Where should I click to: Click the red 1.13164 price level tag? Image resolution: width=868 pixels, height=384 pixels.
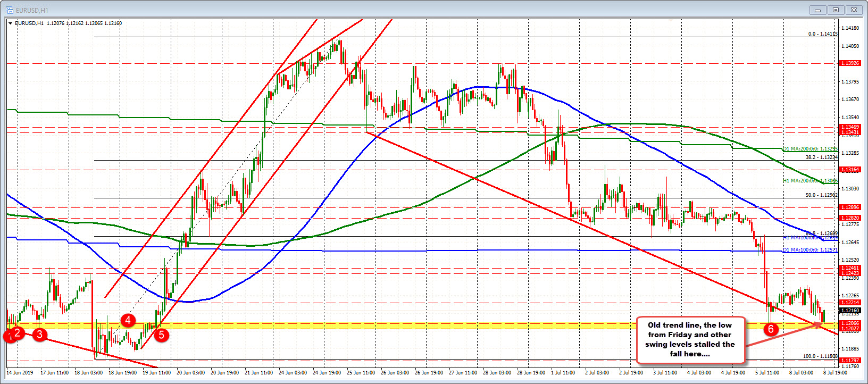[x=850, y=170]
